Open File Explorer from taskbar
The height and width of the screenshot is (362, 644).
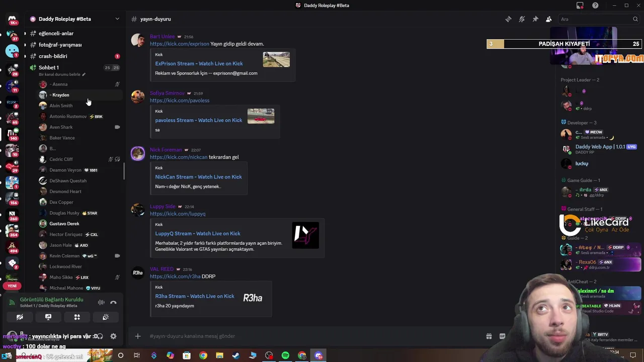[219, 355]
